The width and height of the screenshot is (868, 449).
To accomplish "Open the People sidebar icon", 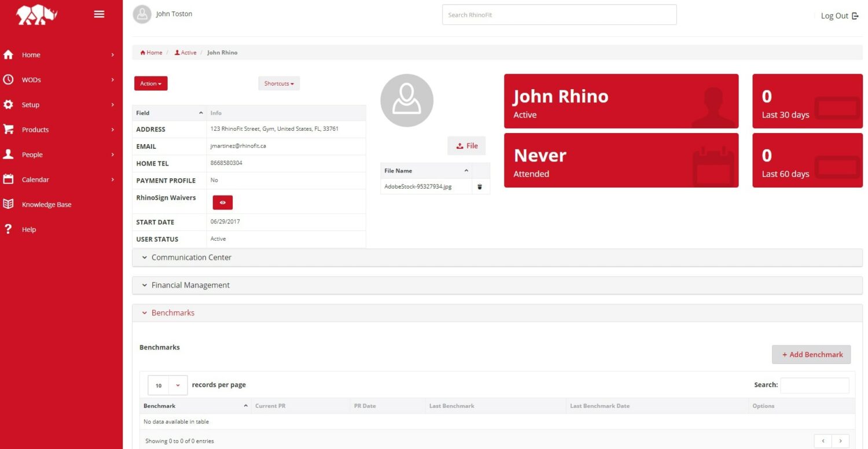I will 9,154.
